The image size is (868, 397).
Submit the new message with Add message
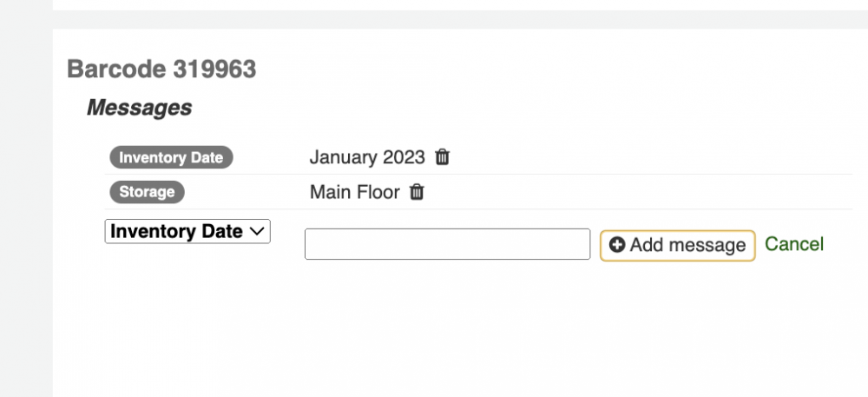[x=678, y=245]
